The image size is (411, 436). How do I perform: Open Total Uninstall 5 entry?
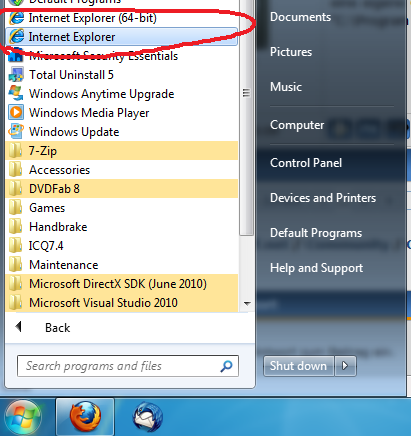(122, 75)
